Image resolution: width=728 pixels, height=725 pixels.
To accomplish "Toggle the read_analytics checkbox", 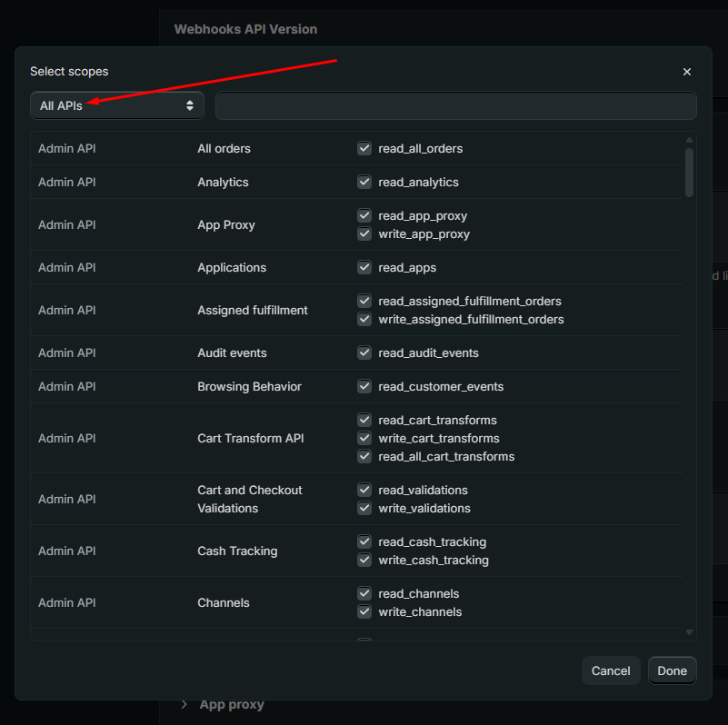I will (x=364, y=182).
